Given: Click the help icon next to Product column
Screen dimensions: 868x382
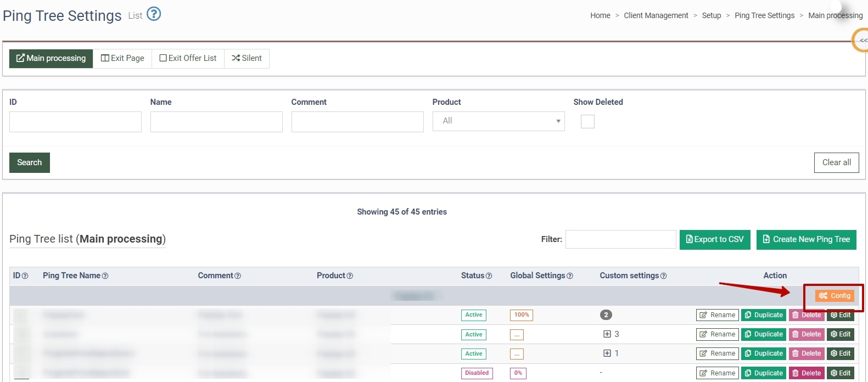Looking at the screenshot, I should click(x=350, y=276).
